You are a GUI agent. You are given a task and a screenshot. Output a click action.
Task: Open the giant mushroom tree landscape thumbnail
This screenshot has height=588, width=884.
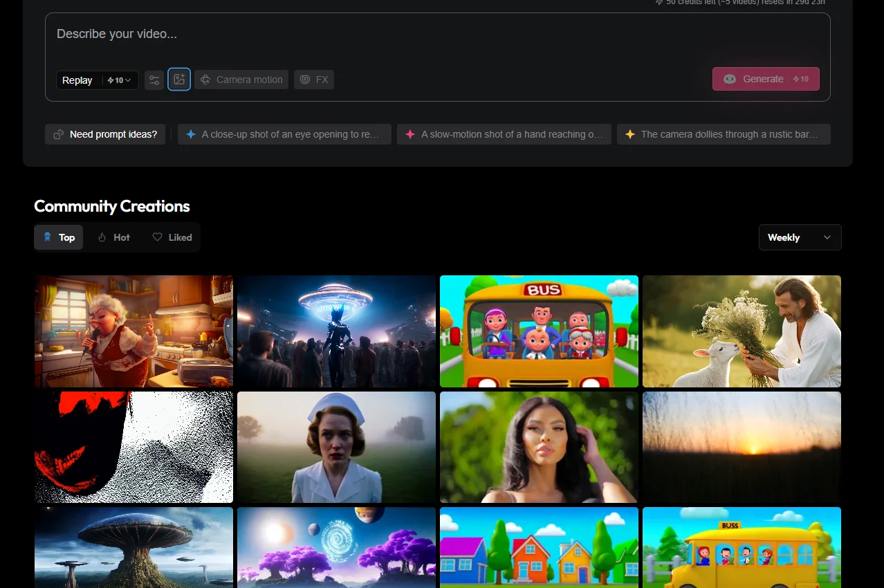tap(133, 547)
